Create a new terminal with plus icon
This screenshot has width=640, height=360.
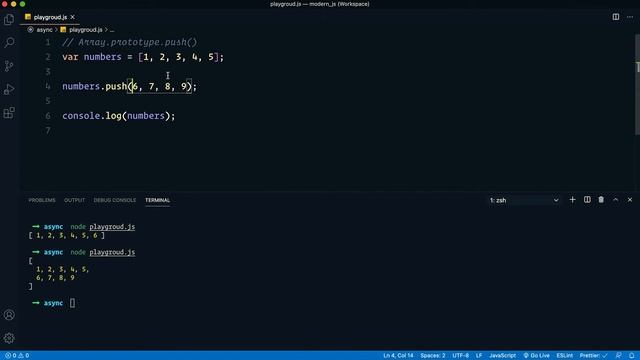click(572, 200)
